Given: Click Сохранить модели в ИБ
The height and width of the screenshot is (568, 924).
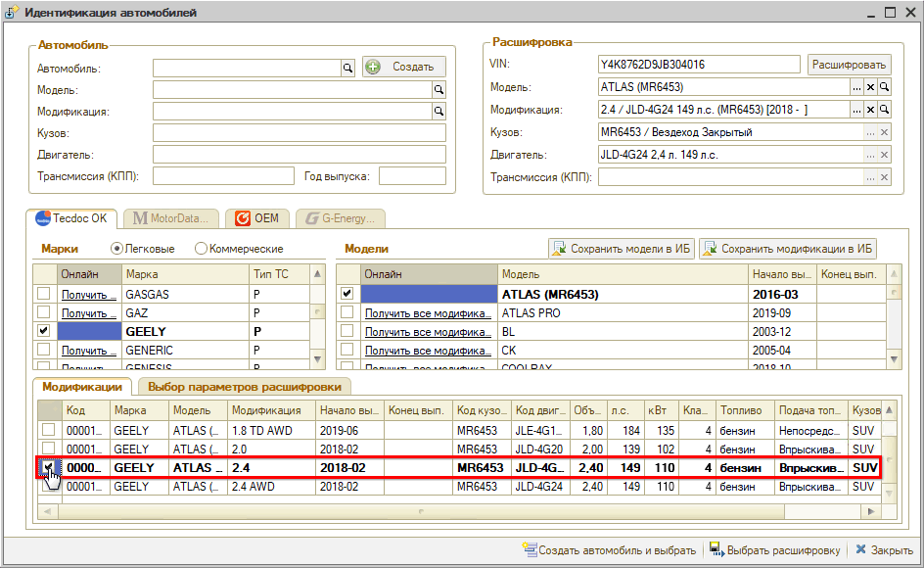Looking at the screenshot, I should coord(621,249).
